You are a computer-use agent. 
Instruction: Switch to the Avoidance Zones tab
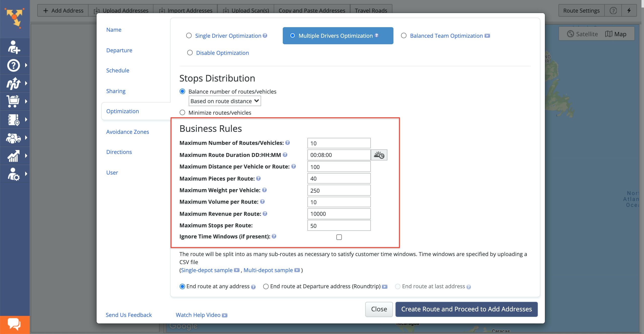pos(128,132)
